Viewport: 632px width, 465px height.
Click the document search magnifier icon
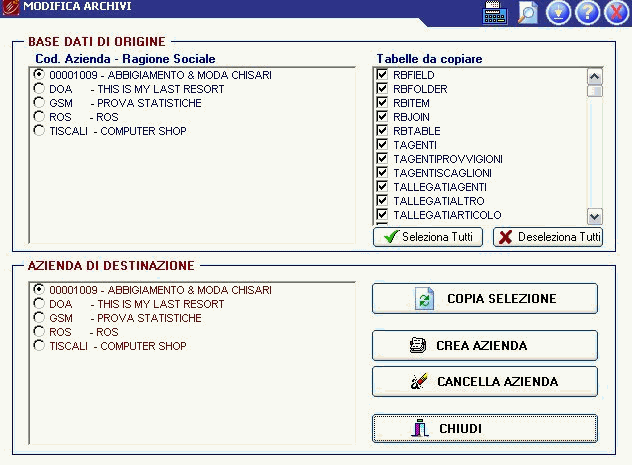pos(527,12)
